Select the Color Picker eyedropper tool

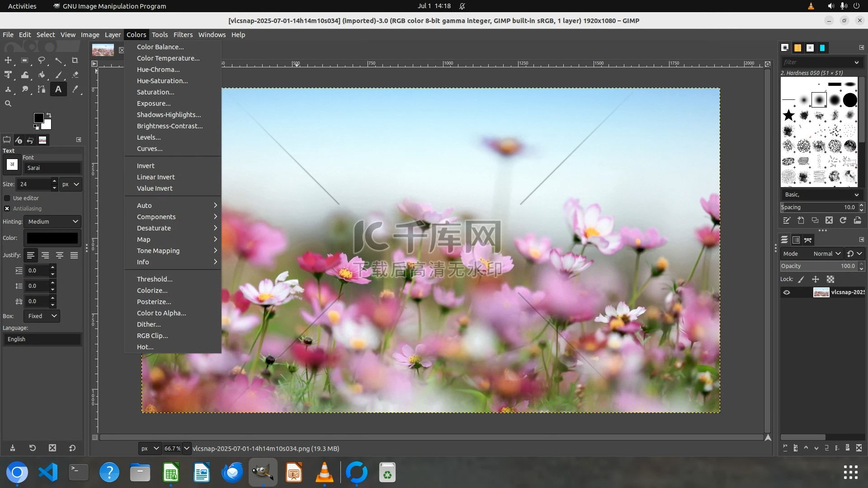[75, 89]
